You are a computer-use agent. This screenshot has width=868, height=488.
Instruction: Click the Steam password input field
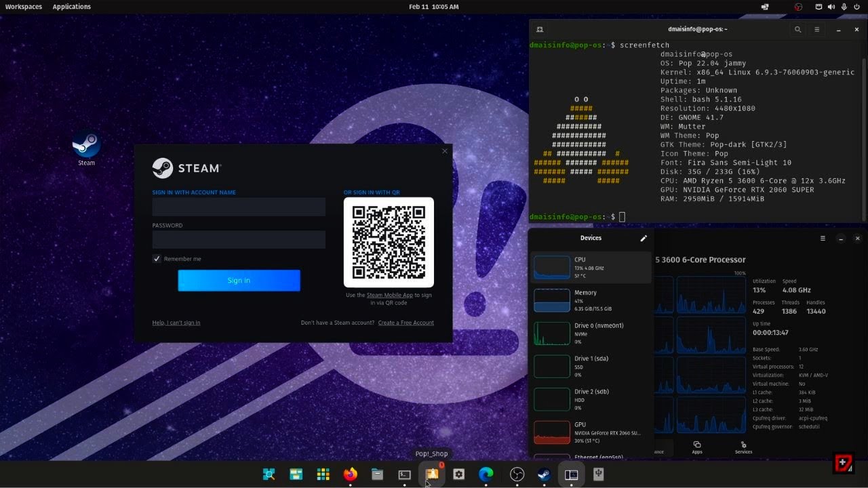(239, 239)
